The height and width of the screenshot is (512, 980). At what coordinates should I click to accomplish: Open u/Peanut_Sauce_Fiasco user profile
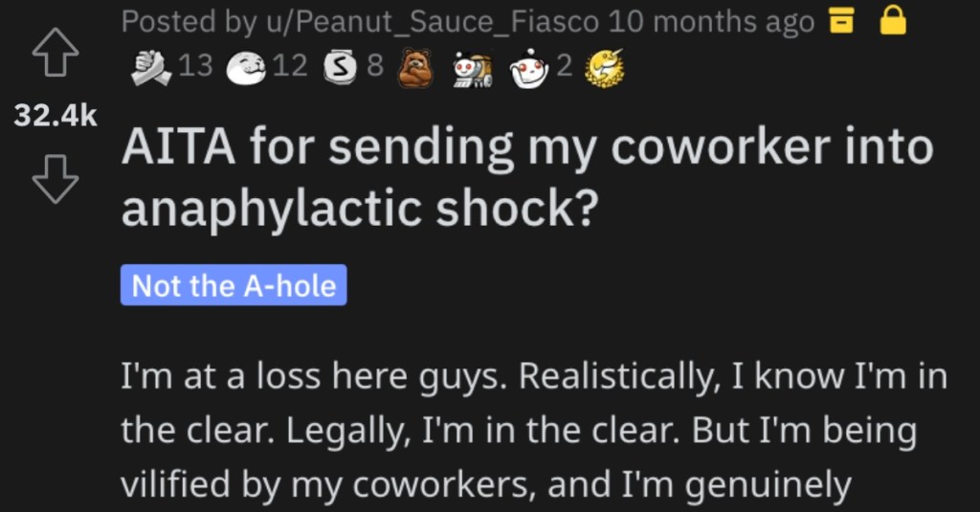pos(432,22)
